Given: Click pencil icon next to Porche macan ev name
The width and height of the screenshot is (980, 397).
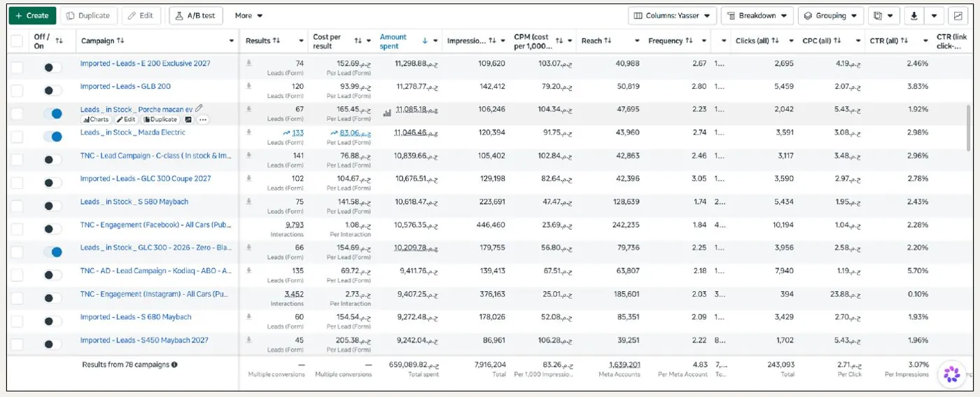Looking at the screenshot, I should coord(199,109).
